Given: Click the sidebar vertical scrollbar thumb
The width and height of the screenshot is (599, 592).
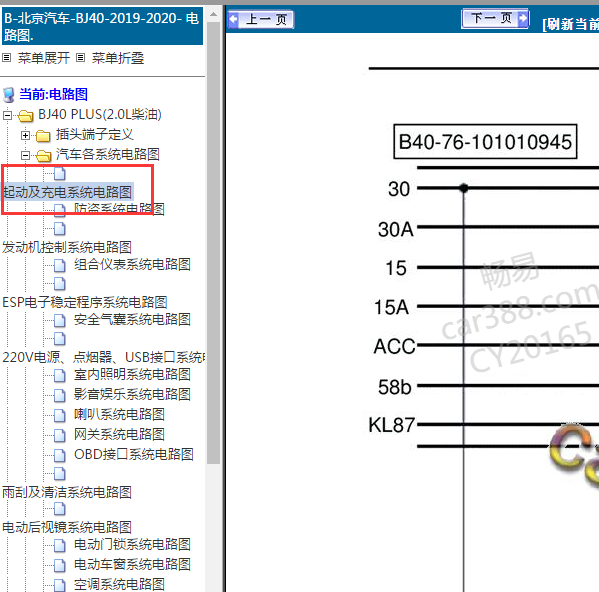Looking at the screenshot, I should coord(214,243).
